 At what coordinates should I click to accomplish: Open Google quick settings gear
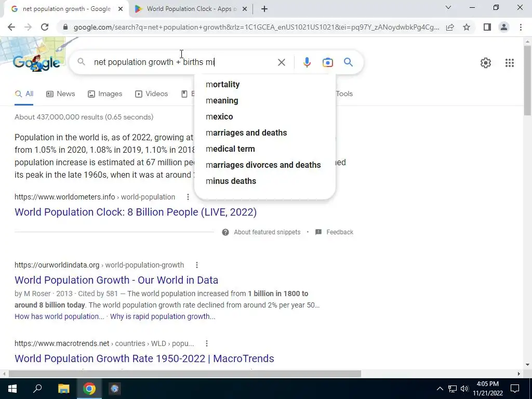[x=486, y=63]
